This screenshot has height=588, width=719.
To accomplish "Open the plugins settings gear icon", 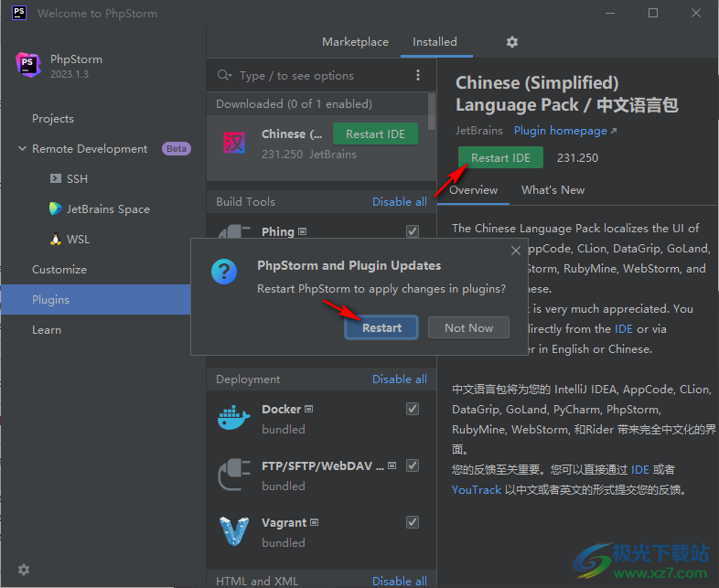I will click(511, 42).
